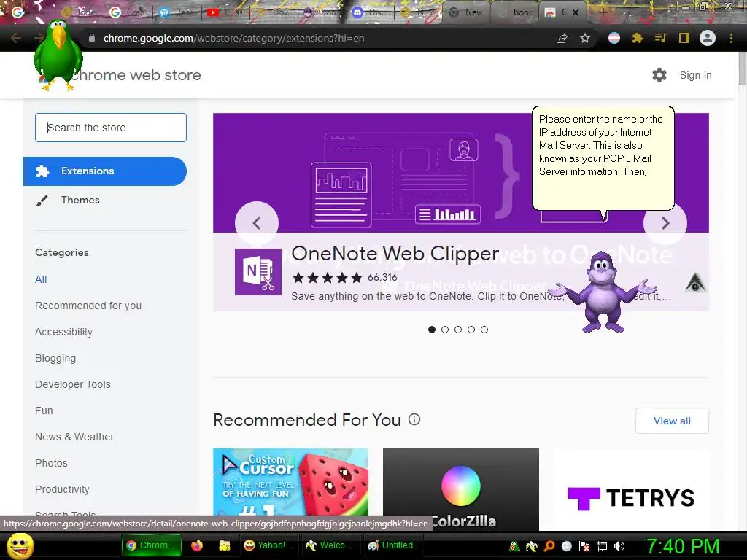Viewport: 747px width, 560px height.
Task: Switch to the Discord tab
Action: (x=370, y=12)
